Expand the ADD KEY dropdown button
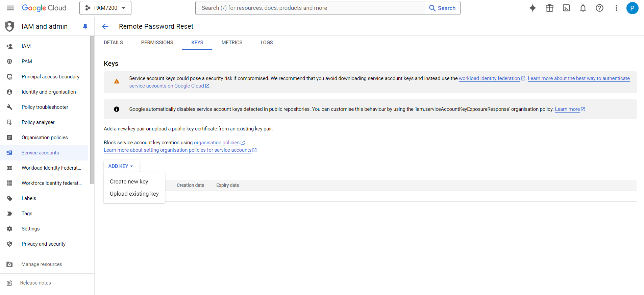 point(121,166)
